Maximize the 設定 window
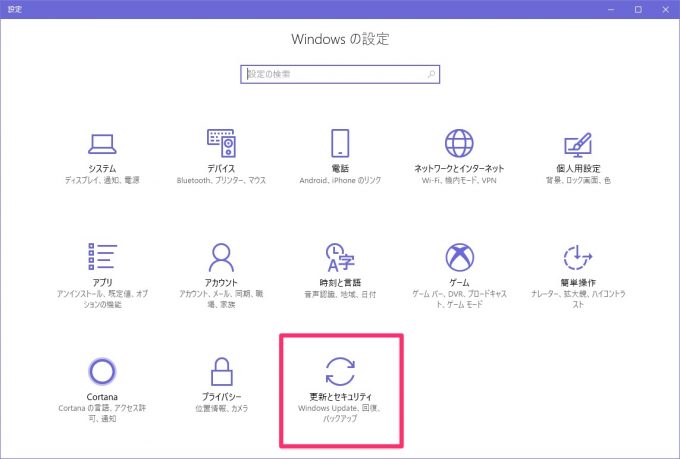 pyautogui.click(x=638, y=9)
